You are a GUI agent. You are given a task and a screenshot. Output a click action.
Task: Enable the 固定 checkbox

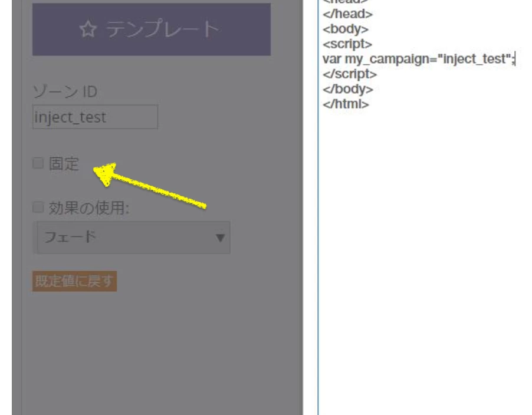(38, 163)
